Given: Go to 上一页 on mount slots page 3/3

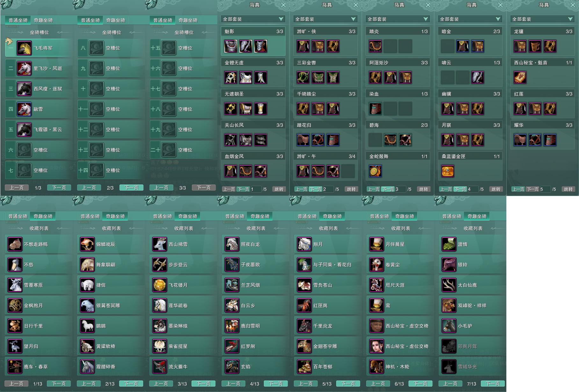Looking at the screenshot, I should click(x=161, y=188).
